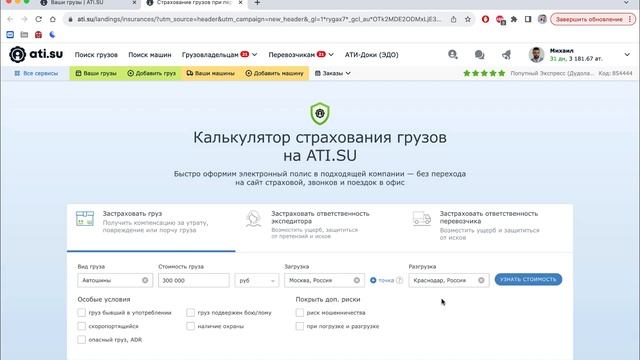Open bookmarks folder icon
The width and height of the screenshot is (640, 360).
coord(24,35)
